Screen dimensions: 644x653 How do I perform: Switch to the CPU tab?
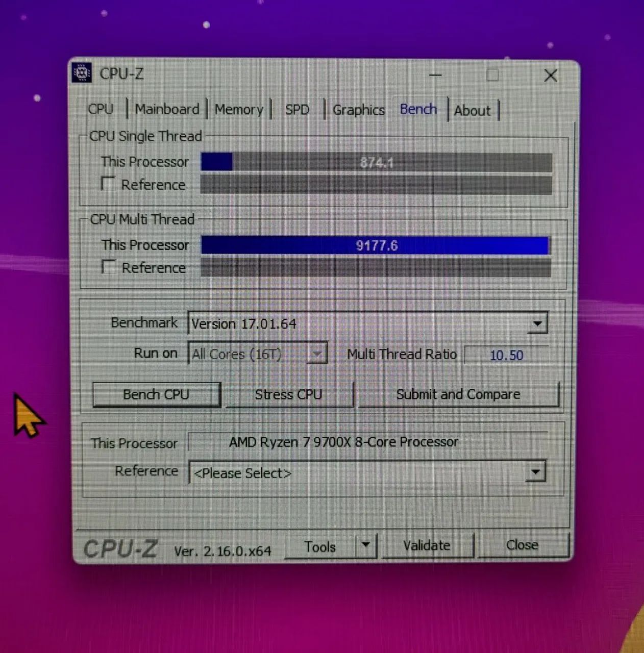tap(101, 109)
